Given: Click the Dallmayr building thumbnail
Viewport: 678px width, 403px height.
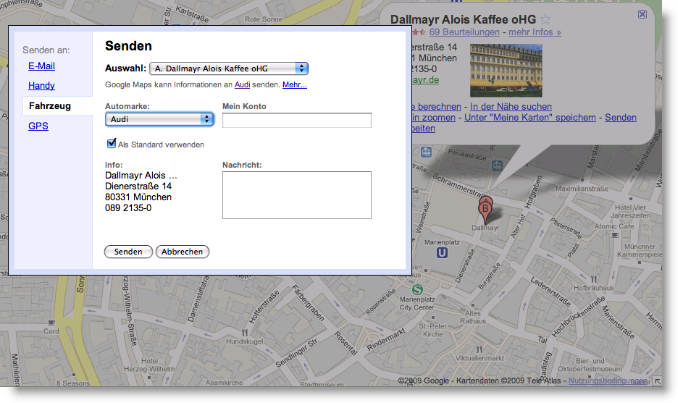Looking at the screenshot, I should point(506,70).
